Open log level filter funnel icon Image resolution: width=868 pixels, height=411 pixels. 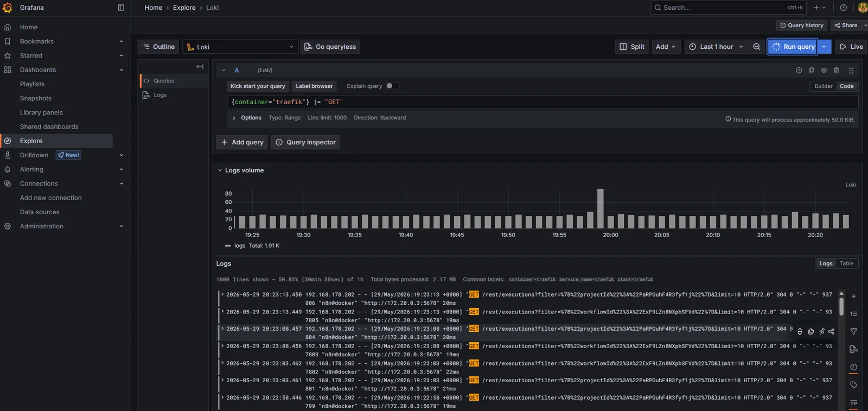[853, 331]
